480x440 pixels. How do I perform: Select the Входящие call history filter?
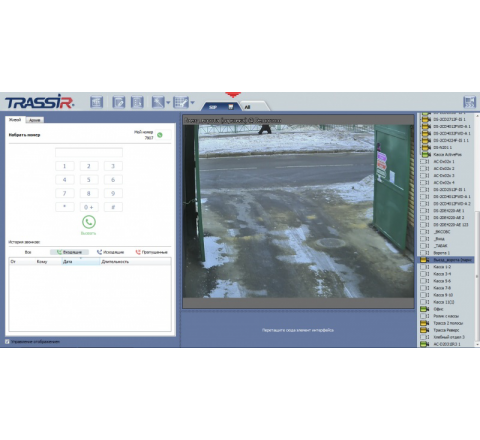pyautogui.click(x=69, y=252)
